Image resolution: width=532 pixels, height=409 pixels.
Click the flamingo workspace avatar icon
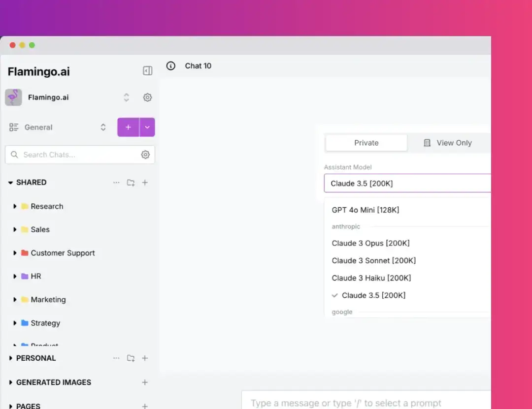[x=13, y=97]
